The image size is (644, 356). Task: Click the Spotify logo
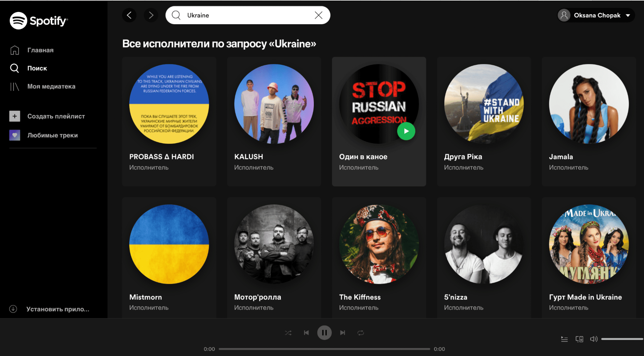pos(39,21)
